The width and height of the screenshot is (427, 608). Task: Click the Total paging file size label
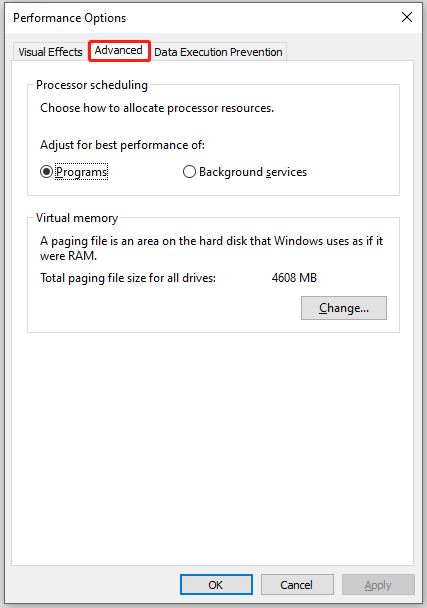click(x=128, y=278)
